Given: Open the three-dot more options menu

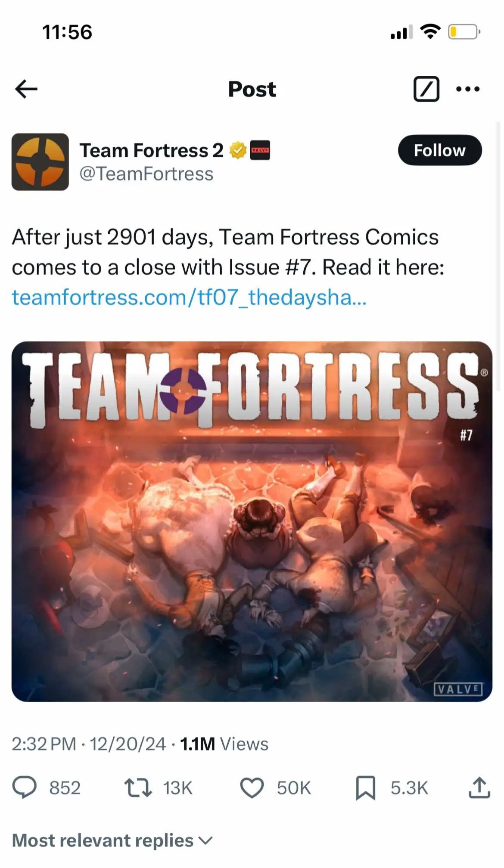Looking at the screenshot, I should [x=467, y=89].
